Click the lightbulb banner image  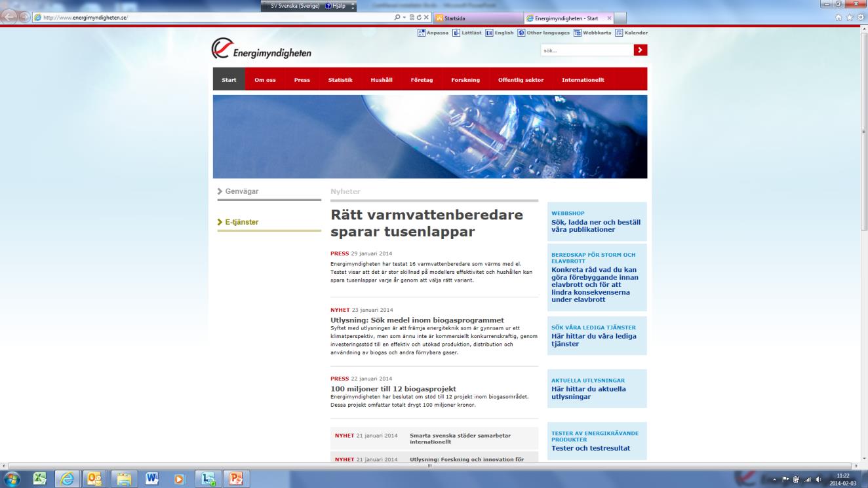click(x=430, y=137)
